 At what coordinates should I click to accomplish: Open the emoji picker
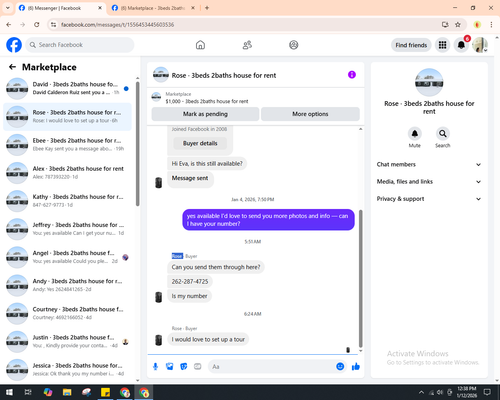pos(340,367)
